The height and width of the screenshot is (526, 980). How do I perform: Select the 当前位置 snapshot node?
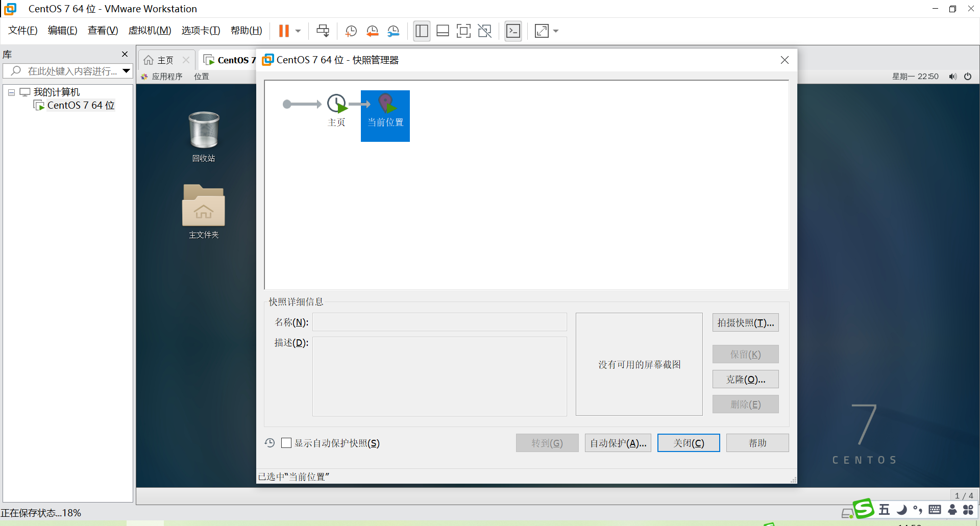click(x=385, y=116)
